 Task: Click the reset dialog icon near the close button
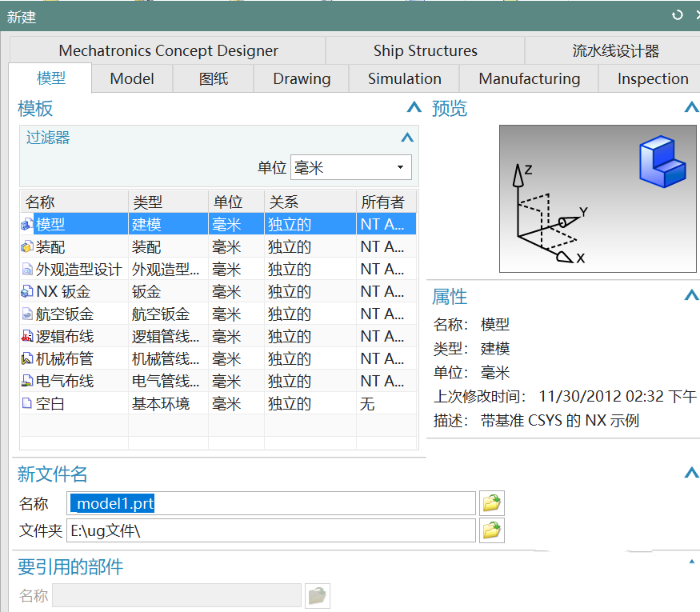[678, 14]
